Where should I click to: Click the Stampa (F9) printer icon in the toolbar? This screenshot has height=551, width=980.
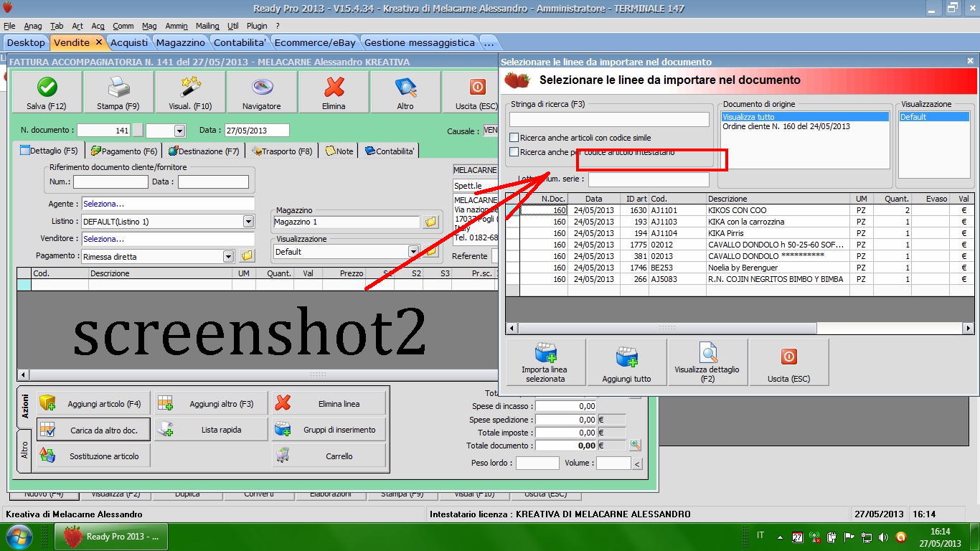click(x=118, y=87)
